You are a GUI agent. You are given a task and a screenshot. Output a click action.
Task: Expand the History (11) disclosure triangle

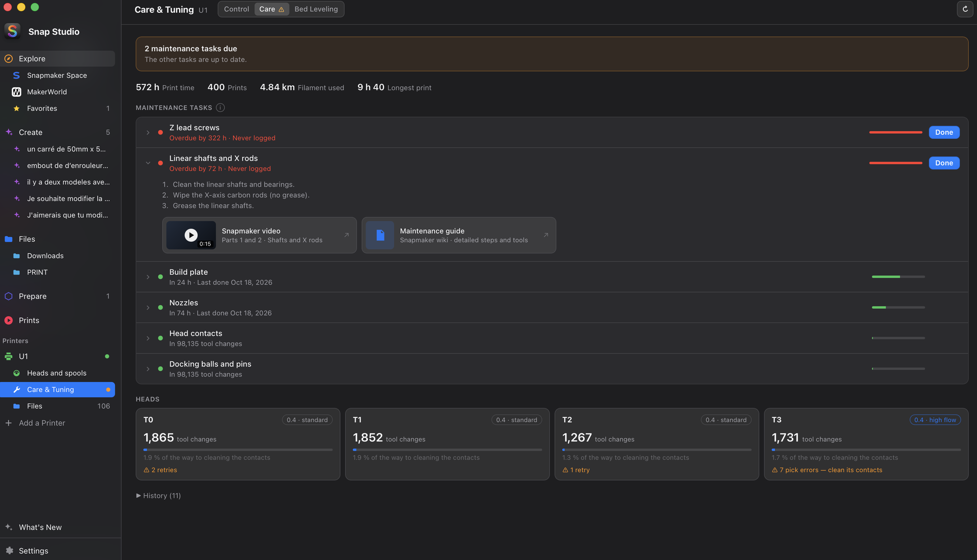coord(138,496)
